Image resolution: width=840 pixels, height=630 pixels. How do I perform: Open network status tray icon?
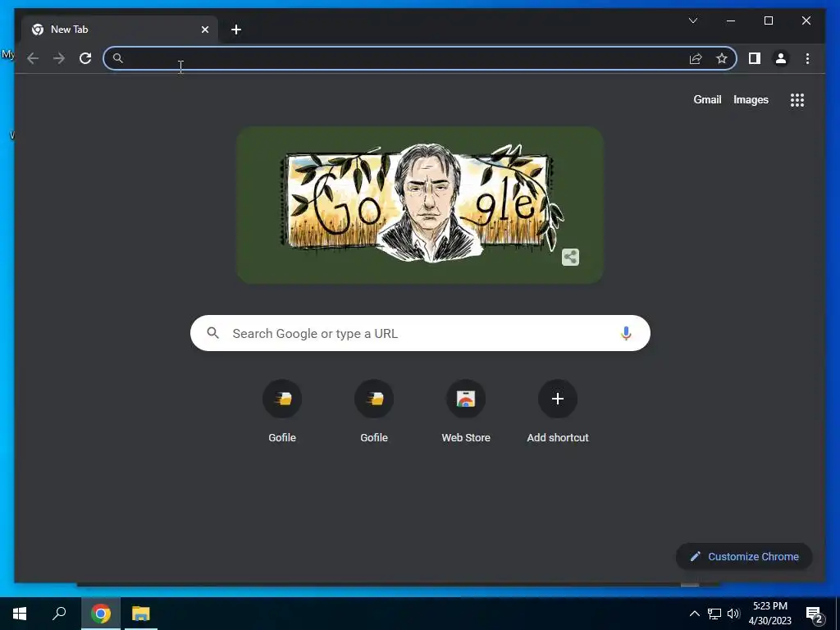pos(714,614)
